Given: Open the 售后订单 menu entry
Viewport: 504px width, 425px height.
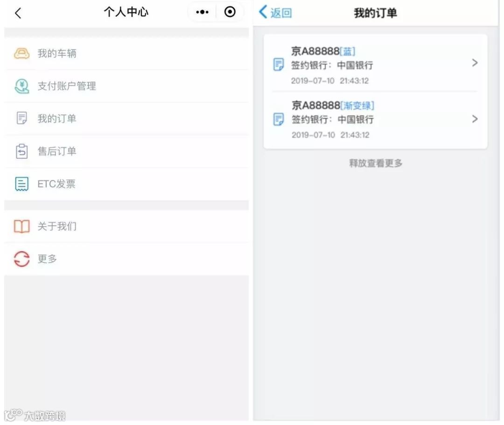Looking at the screenshot, I should pos(126,151).
